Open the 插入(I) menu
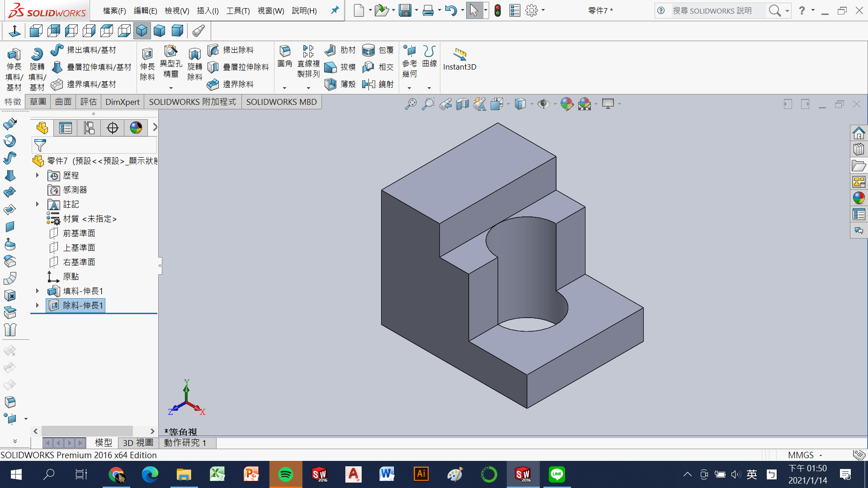 (208, 10)
